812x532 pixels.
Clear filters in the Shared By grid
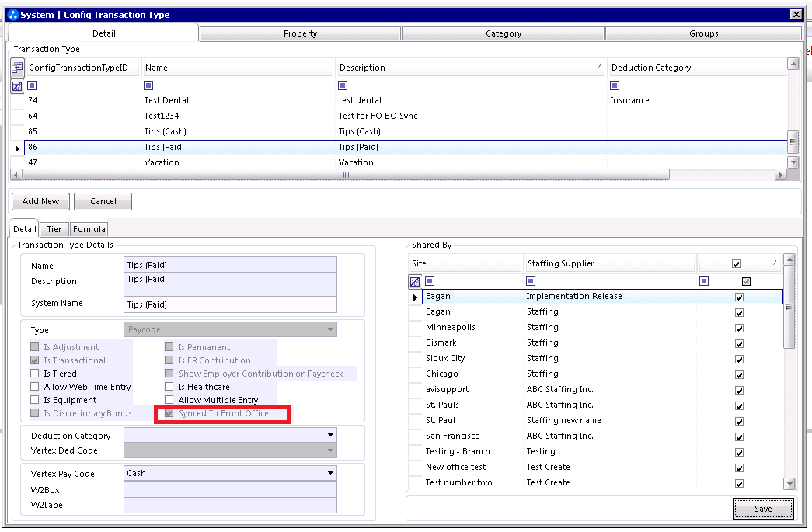tap(415, 281)
